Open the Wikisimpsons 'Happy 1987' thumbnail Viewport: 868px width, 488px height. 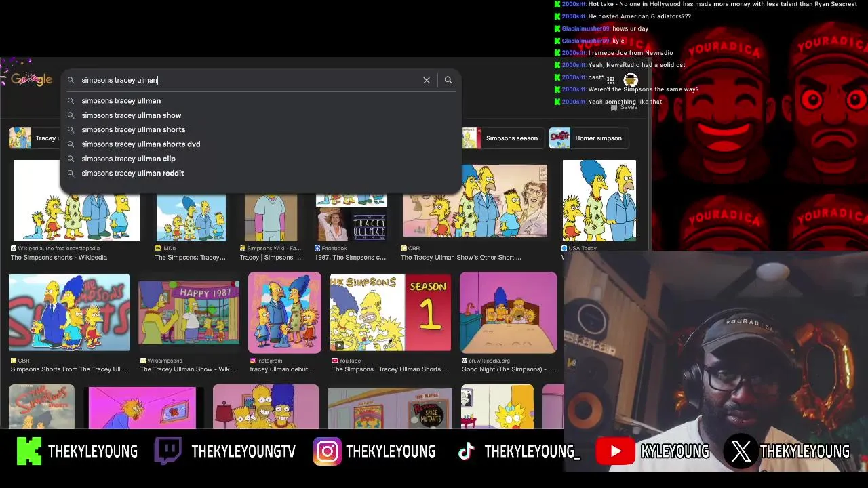189,312
